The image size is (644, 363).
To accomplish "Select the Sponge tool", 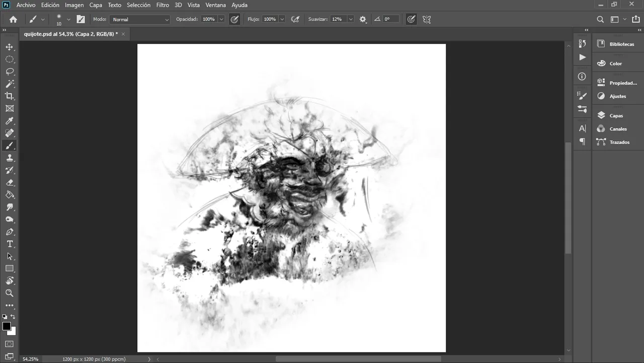I will [x=10, y=220].
